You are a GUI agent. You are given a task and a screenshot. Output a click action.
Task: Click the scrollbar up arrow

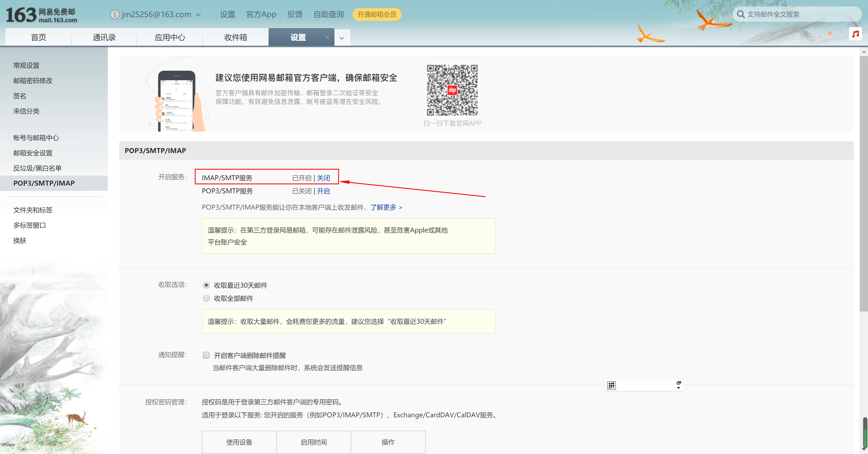coord(864,52)
